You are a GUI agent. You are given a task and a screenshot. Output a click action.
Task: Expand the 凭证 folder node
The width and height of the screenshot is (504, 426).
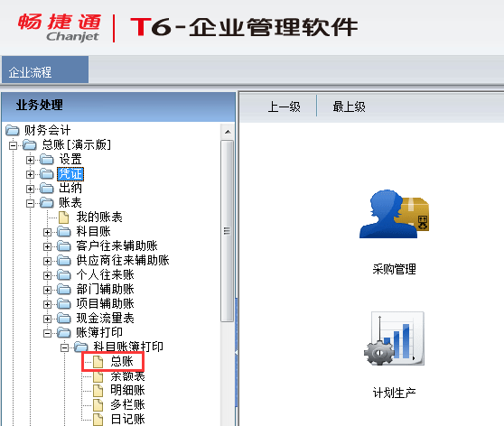(30, 174)
